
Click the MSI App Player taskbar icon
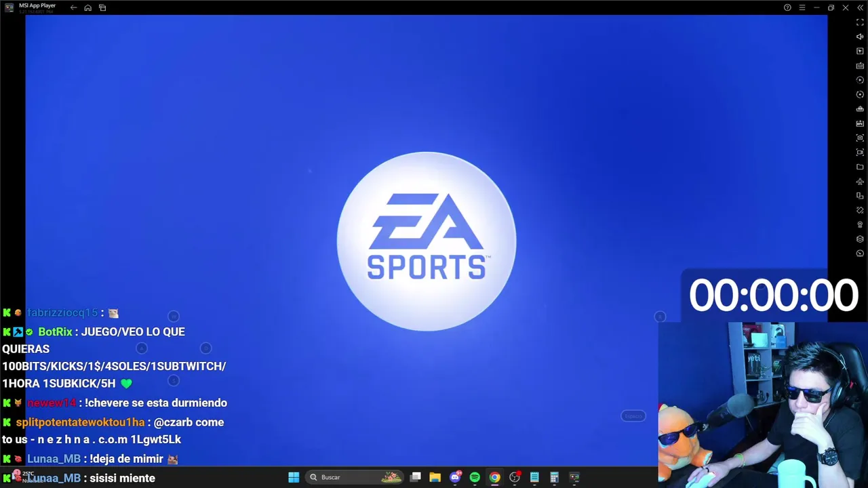[574, 477]
